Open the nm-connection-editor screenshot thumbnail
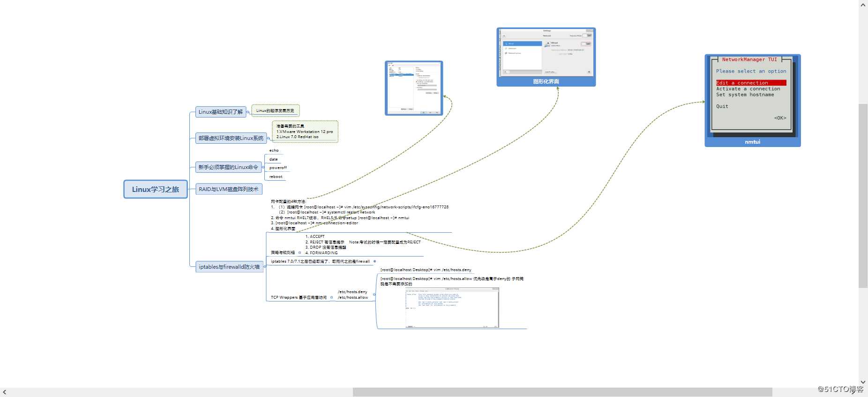Viewport: 868px width, 397px height. click(414, 88)
